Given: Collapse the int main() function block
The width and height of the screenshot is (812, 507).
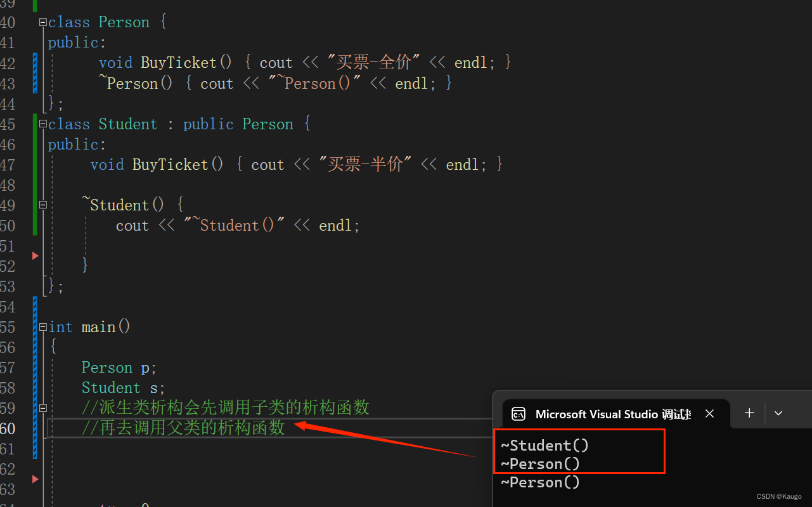Looking at the screenshot, I should 43,327.
